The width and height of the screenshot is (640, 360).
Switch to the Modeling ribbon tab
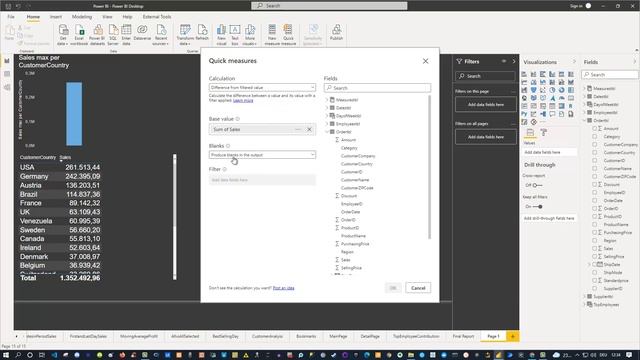pos(82,17)
